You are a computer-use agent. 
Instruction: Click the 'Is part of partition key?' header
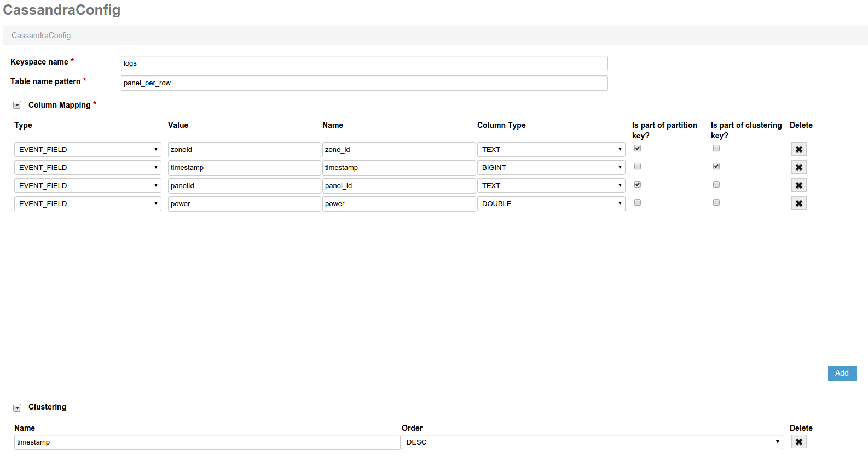click(x=664, y=130)
